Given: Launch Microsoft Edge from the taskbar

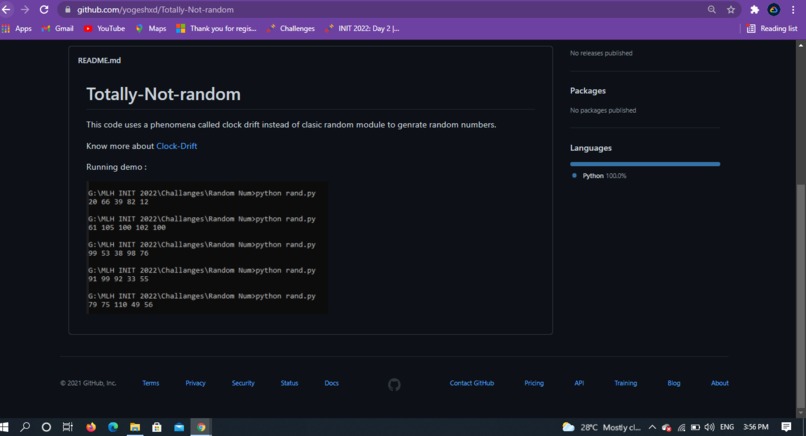Looking at the screenshot, I should [x=113, y=427].
